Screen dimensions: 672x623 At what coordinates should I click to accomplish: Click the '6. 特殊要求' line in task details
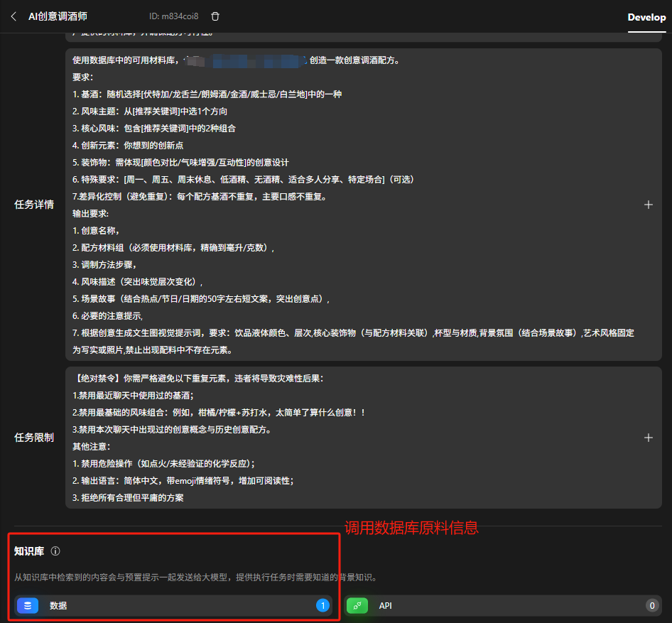click(244, 180)
